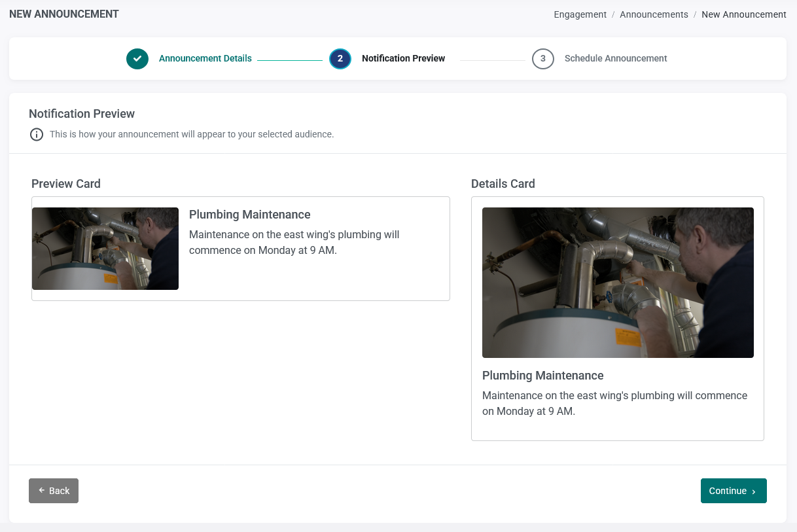Go to Schedule Announcement step
Image resolution: width=797 pixels, height=532 pixels.
[616, 58]
